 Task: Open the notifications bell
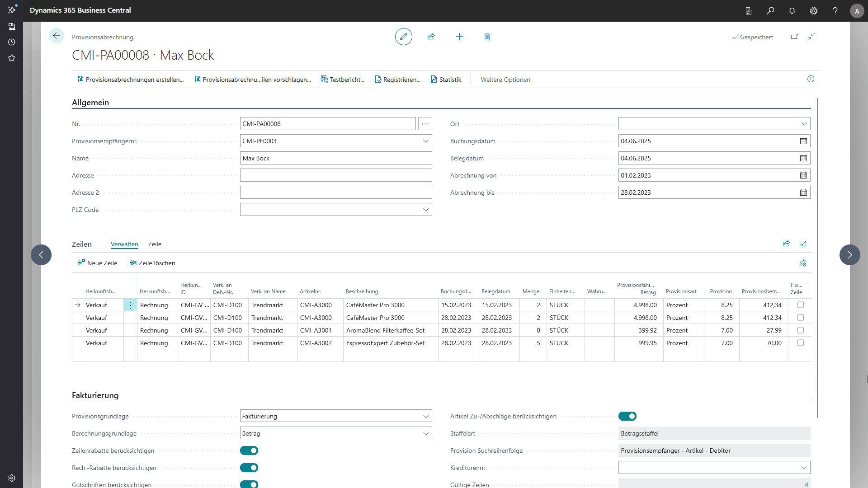point(792,11)
